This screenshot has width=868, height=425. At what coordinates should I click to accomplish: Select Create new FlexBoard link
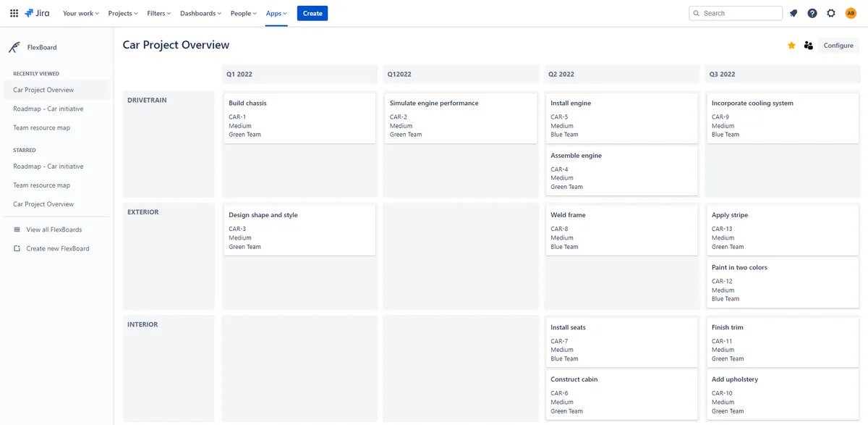point(58,248)
